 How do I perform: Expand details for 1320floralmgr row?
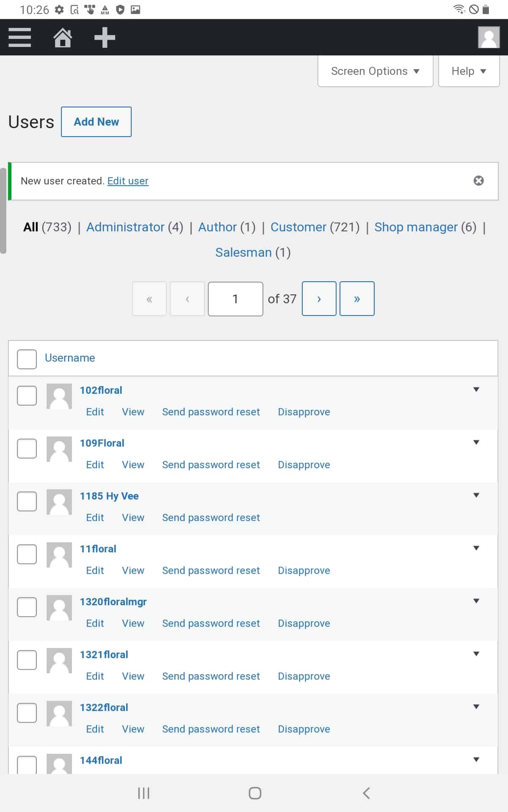[476, 601]
